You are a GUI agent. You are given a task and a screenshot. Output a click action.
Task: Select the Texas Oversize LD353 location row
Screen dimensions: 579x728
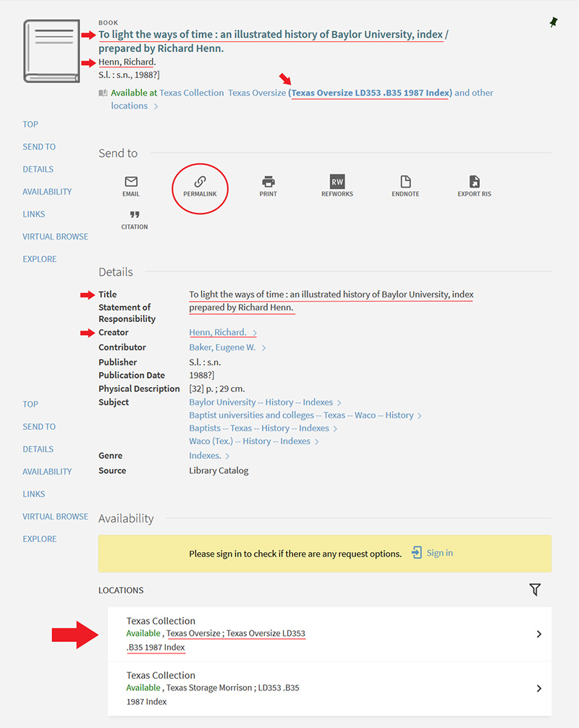click(x=329, y=634)
